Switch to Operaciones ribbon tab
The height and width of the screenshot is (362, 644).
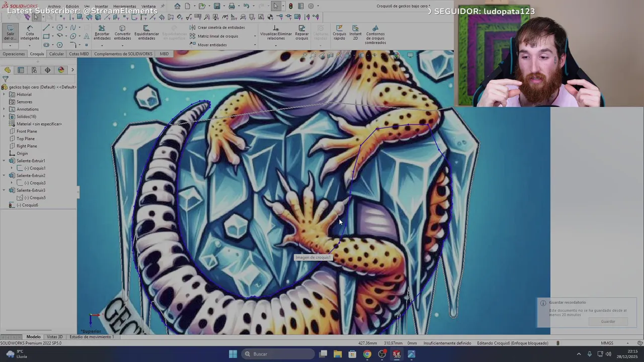pos(14,54)
